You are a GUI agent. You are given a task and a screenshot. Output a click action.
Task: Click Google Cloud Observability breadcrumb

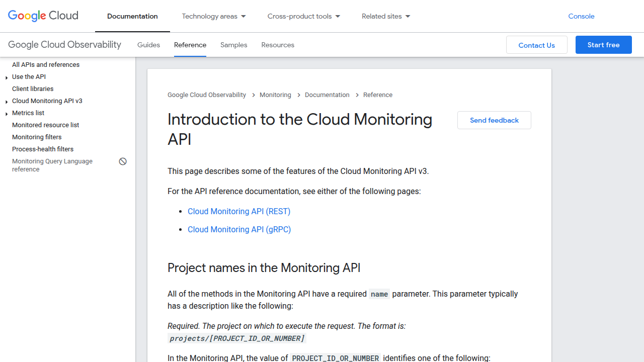[x=207, y=95]
